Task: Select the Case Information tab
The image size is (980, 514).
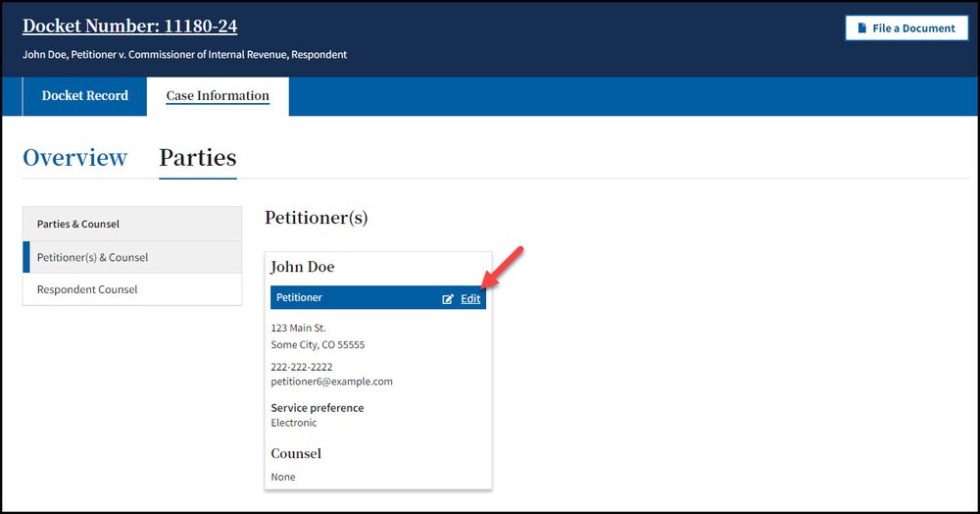Action: 218,96
